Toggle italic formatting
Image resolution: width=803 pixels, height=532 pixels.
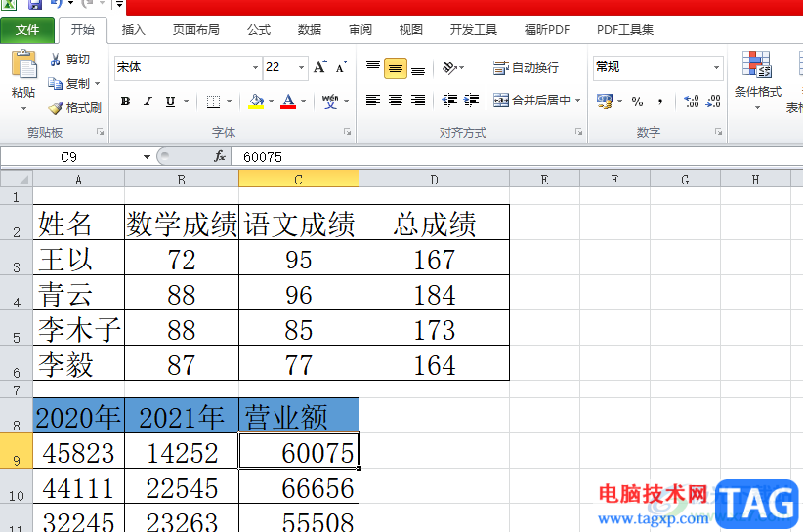(x=148, y=102)
